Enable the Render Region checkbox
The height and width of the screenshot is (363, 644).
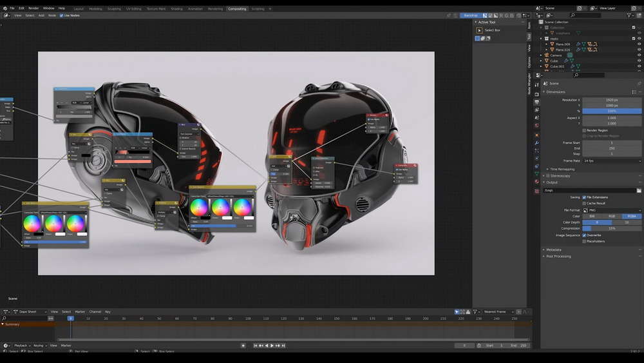coord(584,130)
